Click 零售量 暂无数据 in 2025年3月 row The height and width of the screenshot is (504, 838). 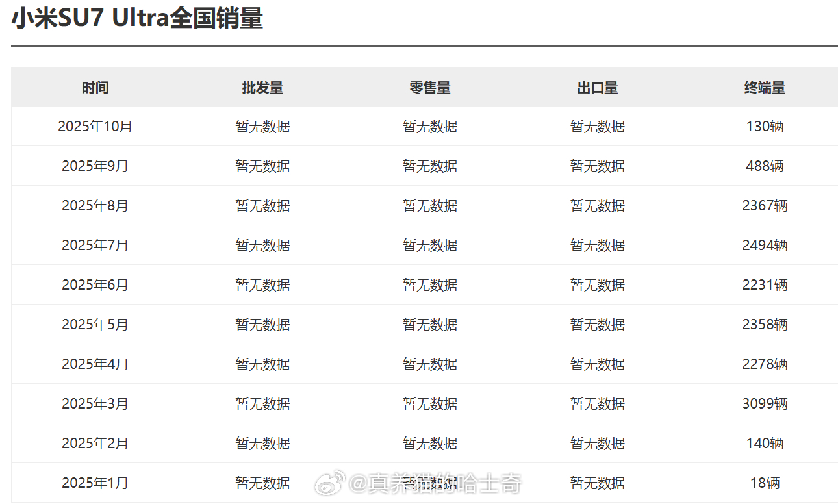(430, 404)
